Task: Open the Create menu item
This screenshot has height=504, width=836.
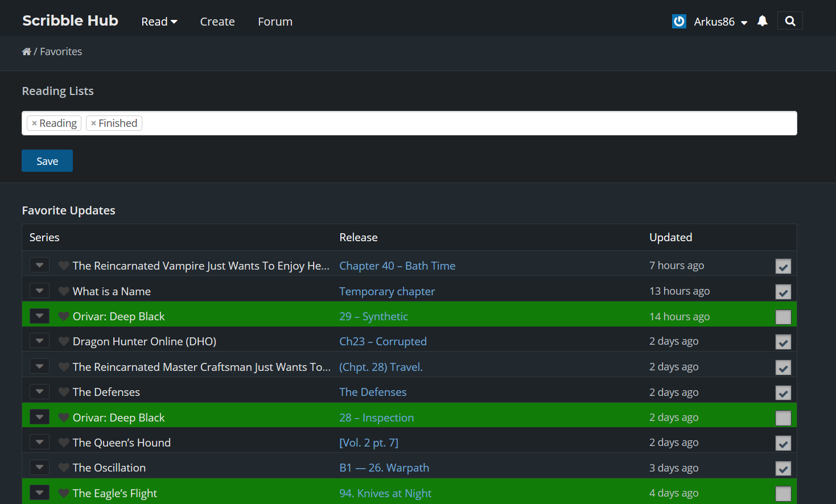Action: pyautogui.click(x=217, y=22)
